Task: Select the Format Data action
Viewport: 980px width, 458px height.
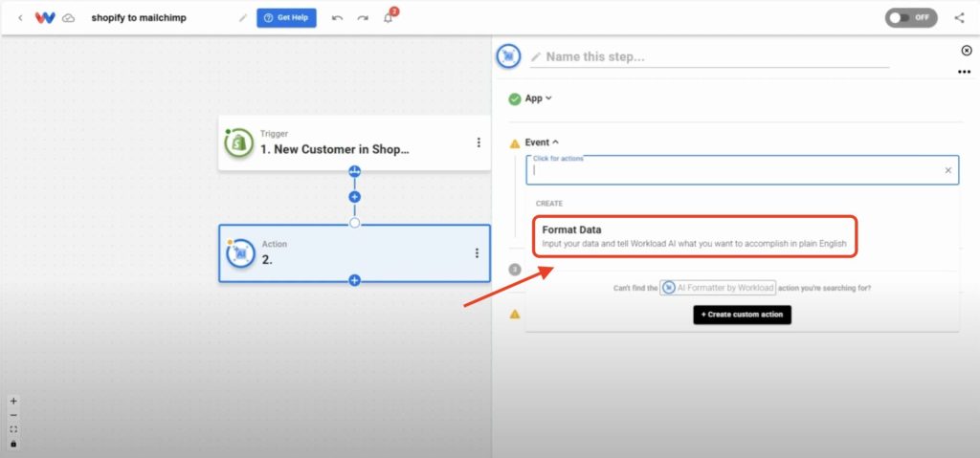Action: click(695, 236)
